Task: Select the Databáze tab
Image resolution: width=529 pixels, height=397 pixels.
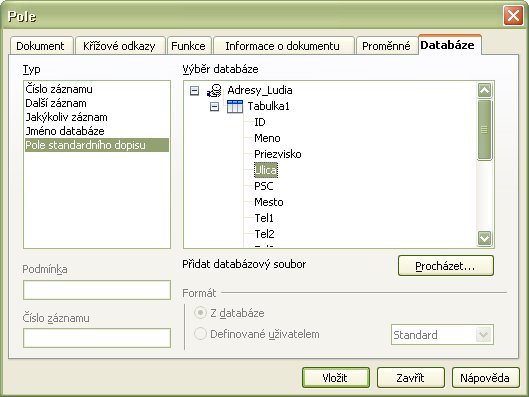Action: click(x=449, y=45)
